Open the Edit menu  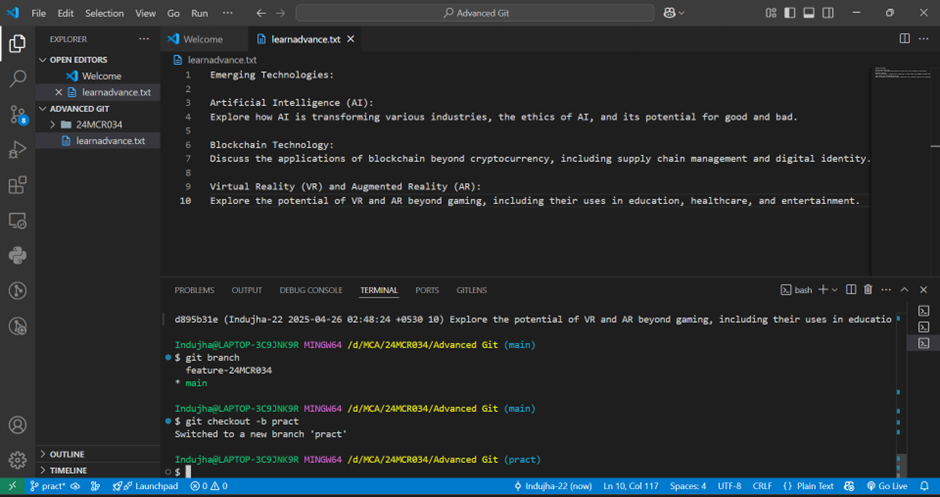[x=65, y=13]
